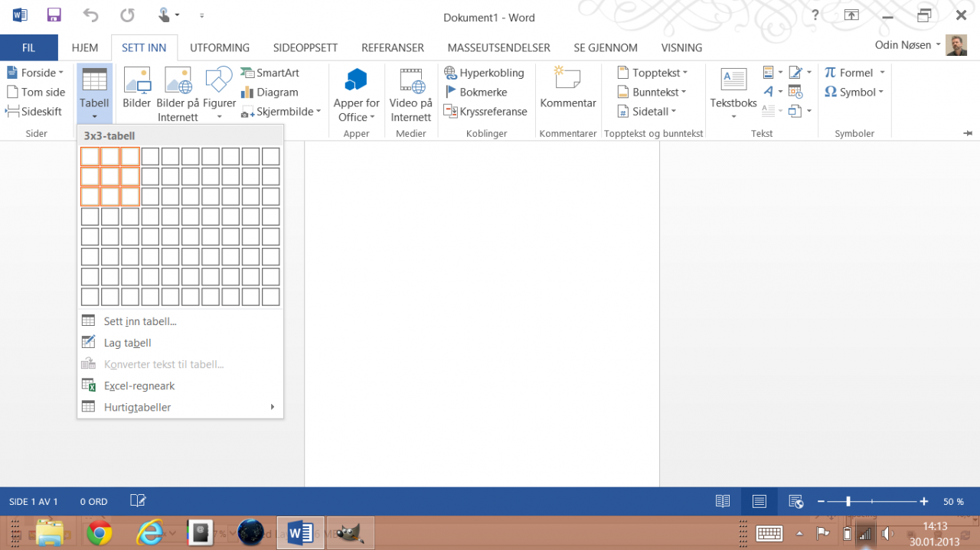
Task: Click the Bilder (pictures) icon
Action: tap(137, 80)
